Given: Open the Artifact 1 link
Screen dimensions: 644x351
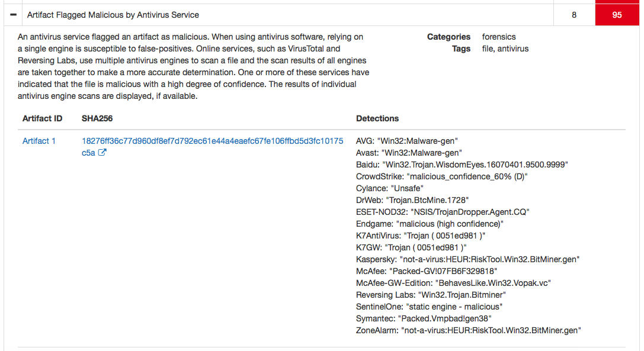Looking at the screenshot, I should [39, 141].
